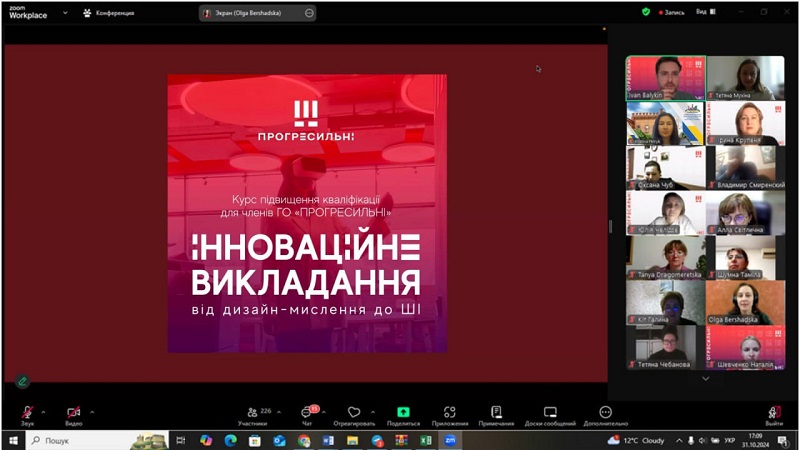Open video options arrow next to Видео
Viewport: 800px width, 450px height.
(x=92, y=412)
